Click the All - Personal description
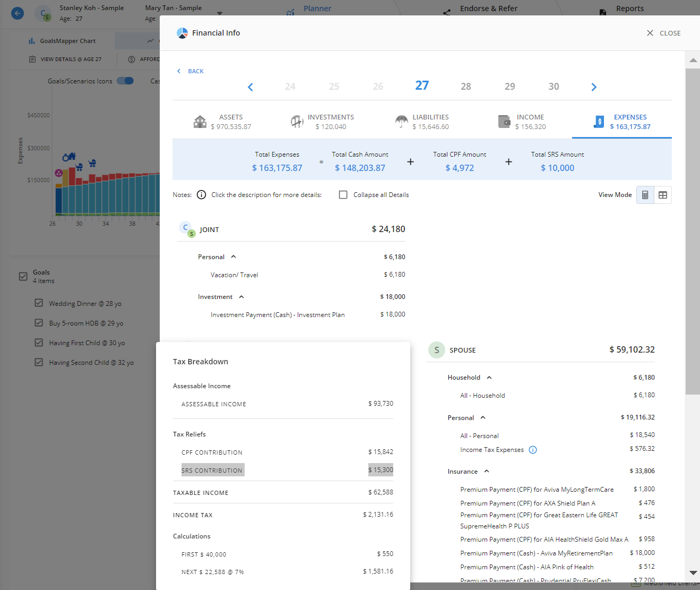This screenshot has height=590, width=700. 479,436
